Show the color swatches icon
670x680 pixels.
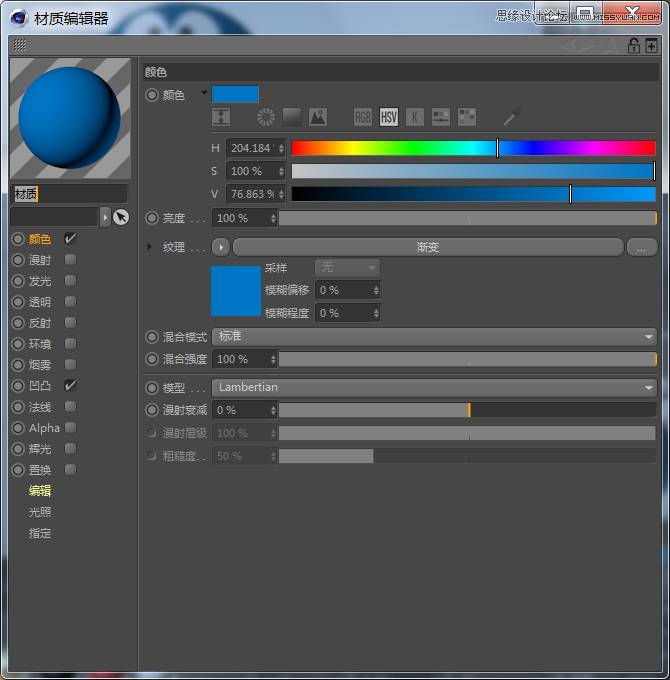pyautogui.click(x=467, y=117)
